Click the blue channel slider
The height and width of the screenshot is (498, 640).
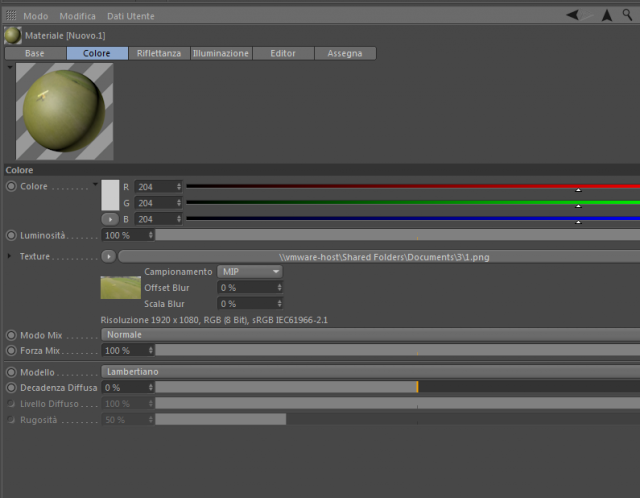pyautogui.click(x=413, y=220)
